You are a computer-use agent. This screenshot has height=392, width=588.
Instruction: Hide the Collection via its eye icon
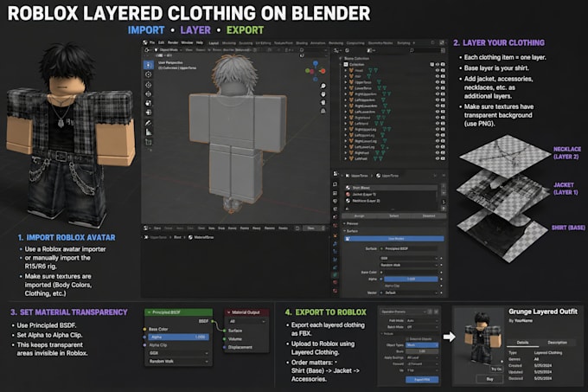(438, 65)
